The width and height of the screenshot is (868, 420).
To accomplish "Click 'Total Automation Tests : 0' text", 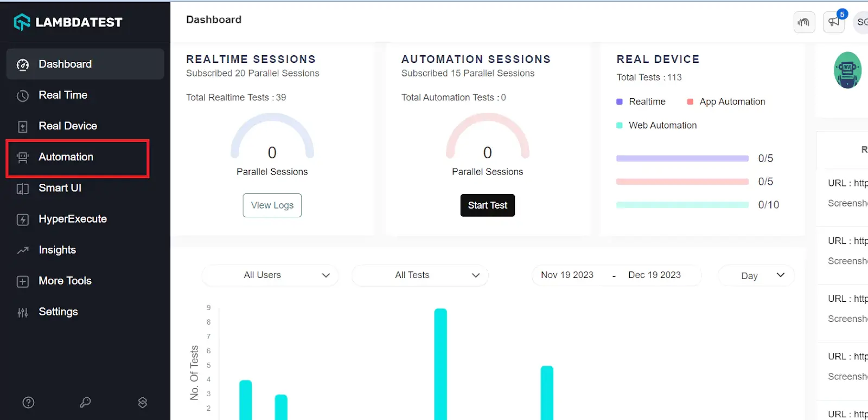I will [454, 98].
